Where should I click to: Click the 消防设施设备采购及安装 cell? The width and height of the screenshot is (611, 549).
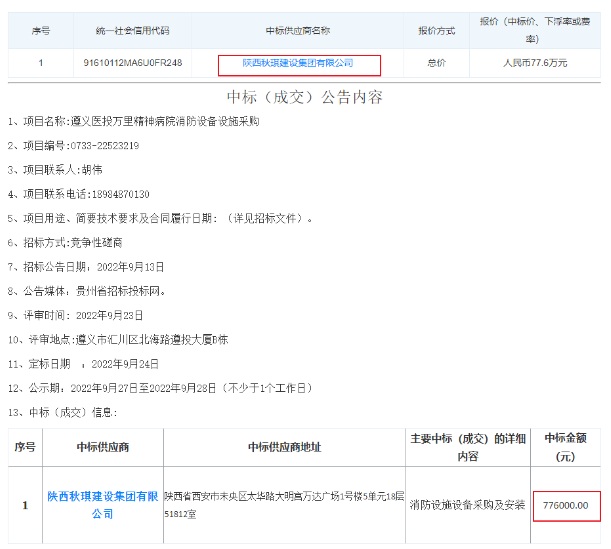click(x=467, y=505)
